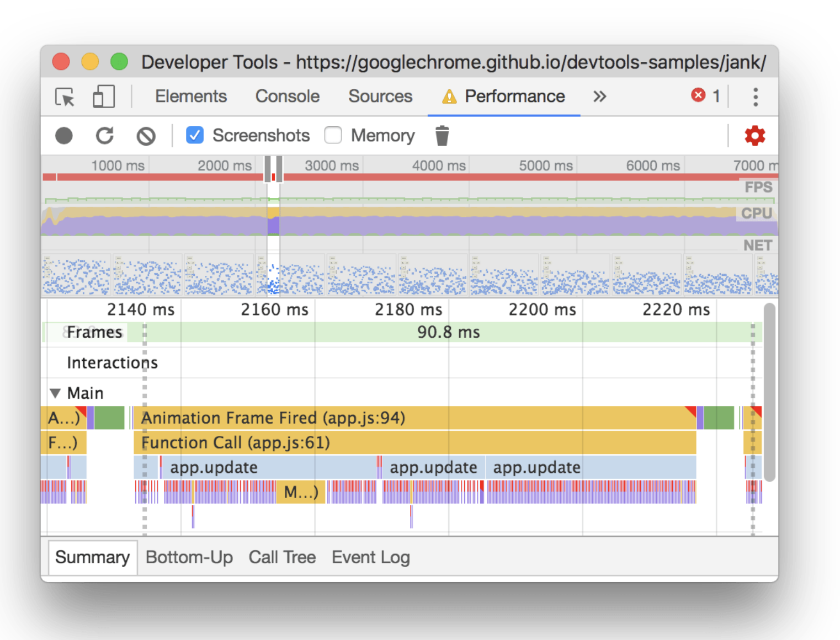Switch to the Call Tree tab
Image resolution: width=840 pixels, height=640 pixels.
[x=282, y=557]
